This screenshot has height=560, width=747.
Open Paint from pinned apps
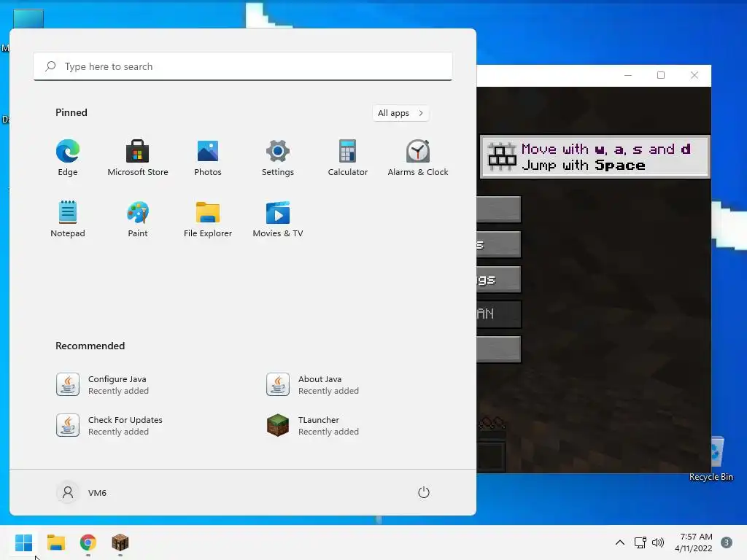coord(138,219)
